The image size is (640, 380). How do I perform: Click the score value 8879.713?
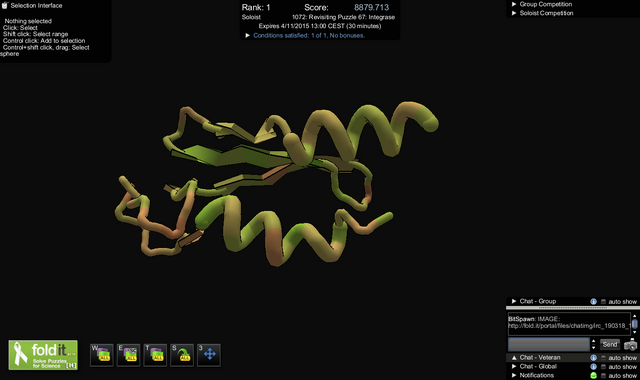(x=371, y=7)
